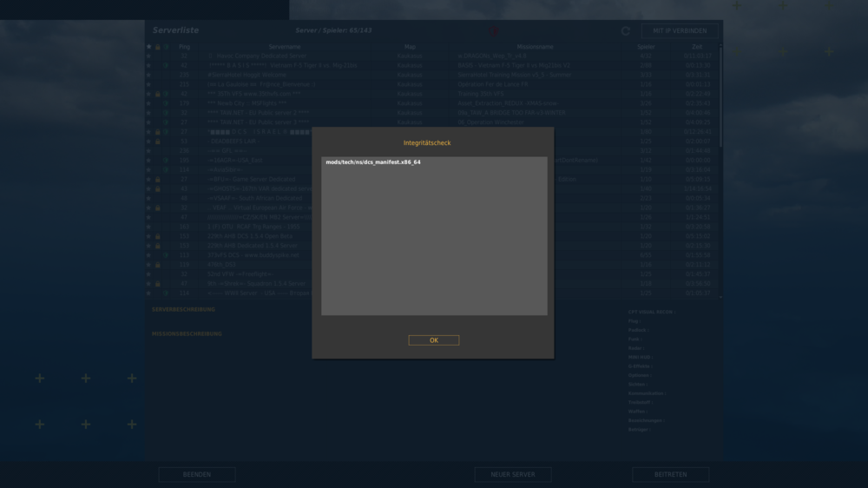The image size is (868, 488).
Task: Click the shield icon on 373vFS DCS row
Action: [x=166, y=255]
